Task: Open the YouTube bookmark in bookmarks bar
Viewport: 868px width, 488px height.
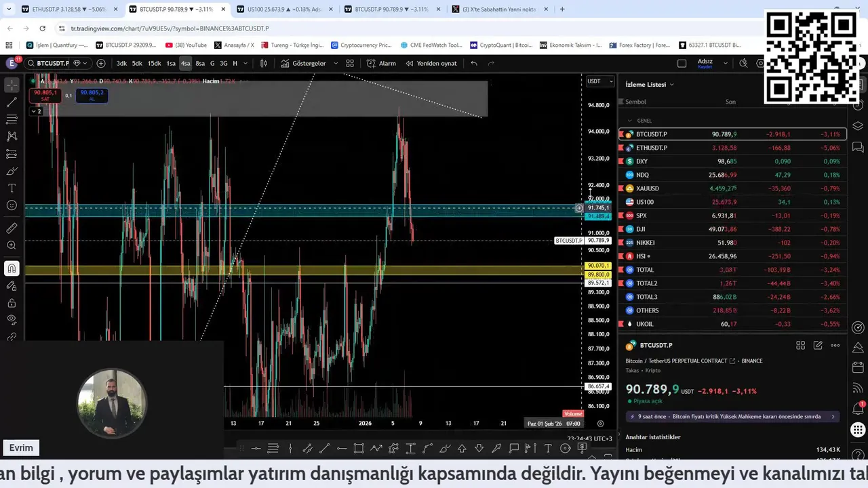Action: (x=185, y=45)
